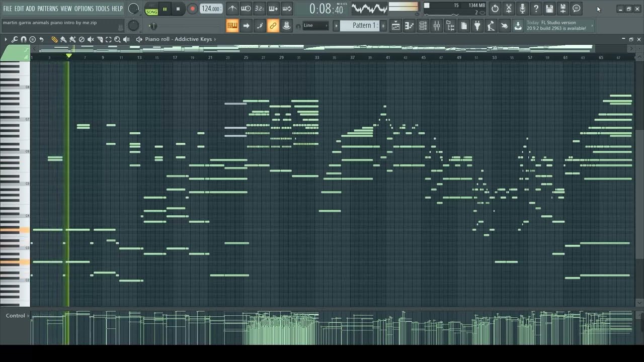Toggle auto-scrolling arrow icon
Viewport: 644px width, 362px height.
pos(246,26)
